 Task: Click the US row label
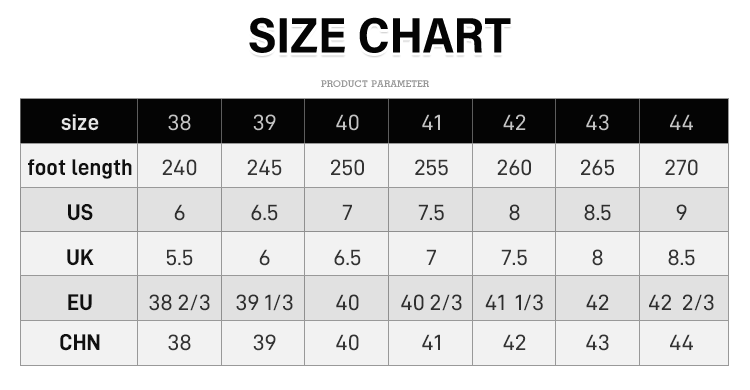click(79, 210)
